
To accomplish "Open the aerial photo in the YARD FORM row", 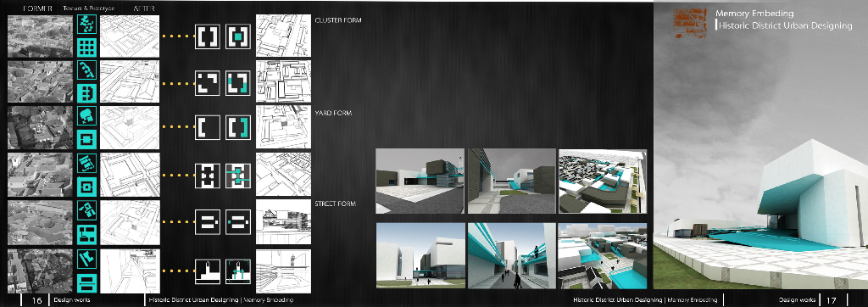I will 40,128.
